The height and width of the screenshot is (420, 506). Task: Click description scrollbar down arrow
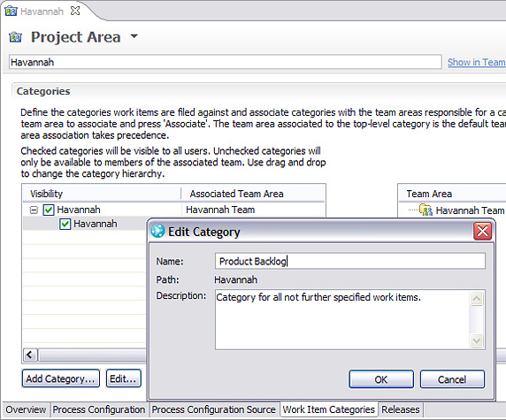(x=477, y=340)
